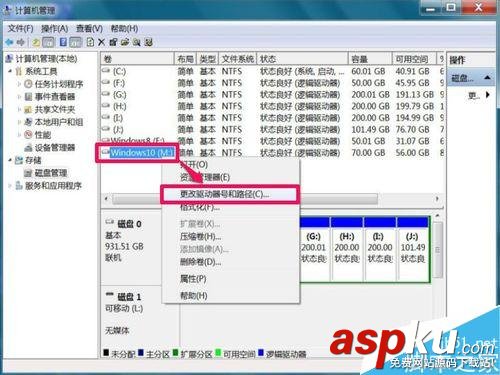Image resolution: width=500 pixels, height=375 pixels.
Task: Select the (J:) volume row
Action: (273, 130)
